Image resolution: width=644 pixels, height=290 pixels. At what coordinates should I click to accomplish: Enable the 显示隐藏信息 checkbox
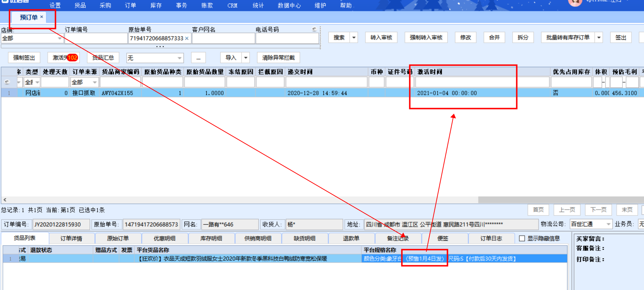click(522, 238)
